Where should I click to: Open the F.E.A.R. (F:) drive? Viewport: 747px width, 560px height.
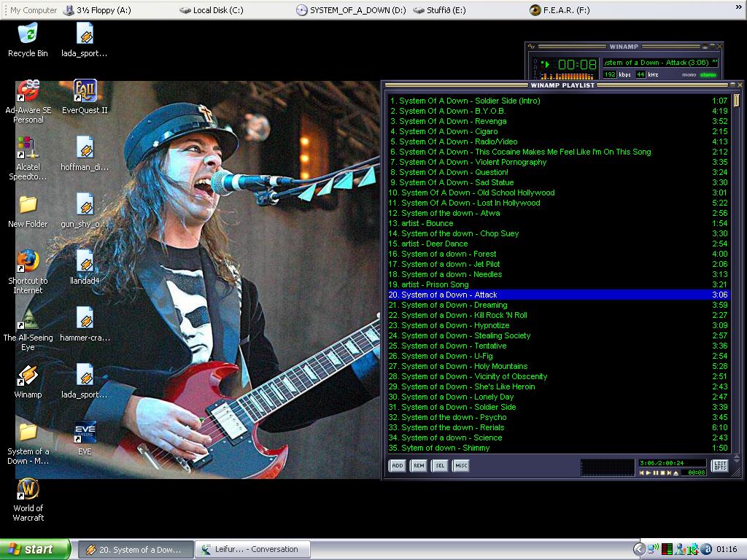(x=560, y=10)
